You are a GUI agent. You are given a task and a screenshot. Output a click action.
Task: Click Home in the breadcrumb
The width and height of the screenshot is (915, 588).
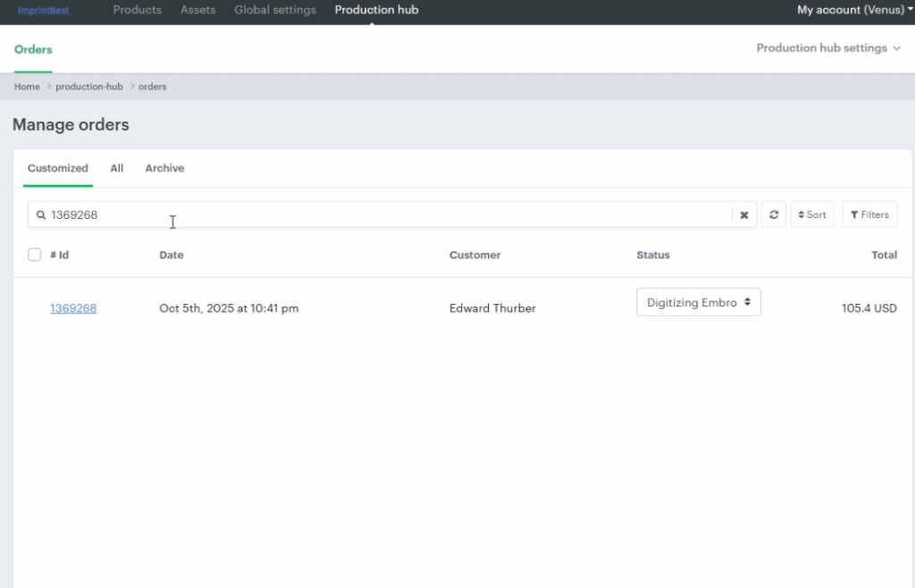point(27,87)
